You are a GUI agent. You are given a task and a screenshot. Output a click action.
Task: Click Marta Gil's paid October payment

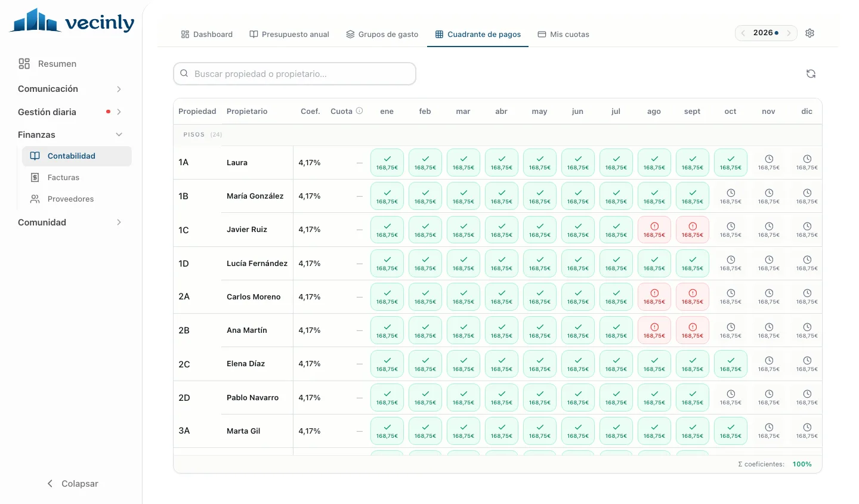pyautogui.click(x=731, y=431)
